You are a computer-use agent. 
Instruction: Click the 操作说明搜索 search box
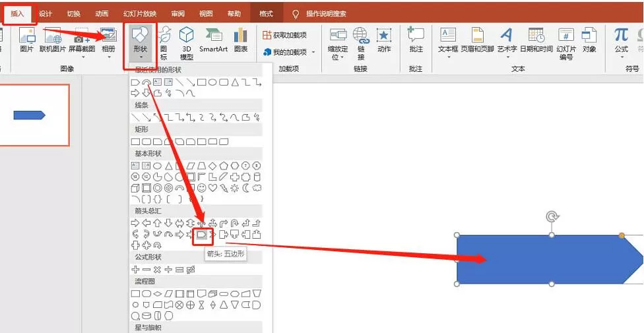tap(326, 14)
